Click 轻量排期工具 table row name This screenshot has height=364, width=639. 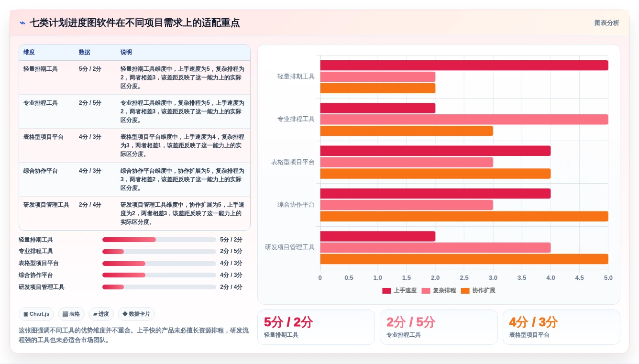pos(41,69)
